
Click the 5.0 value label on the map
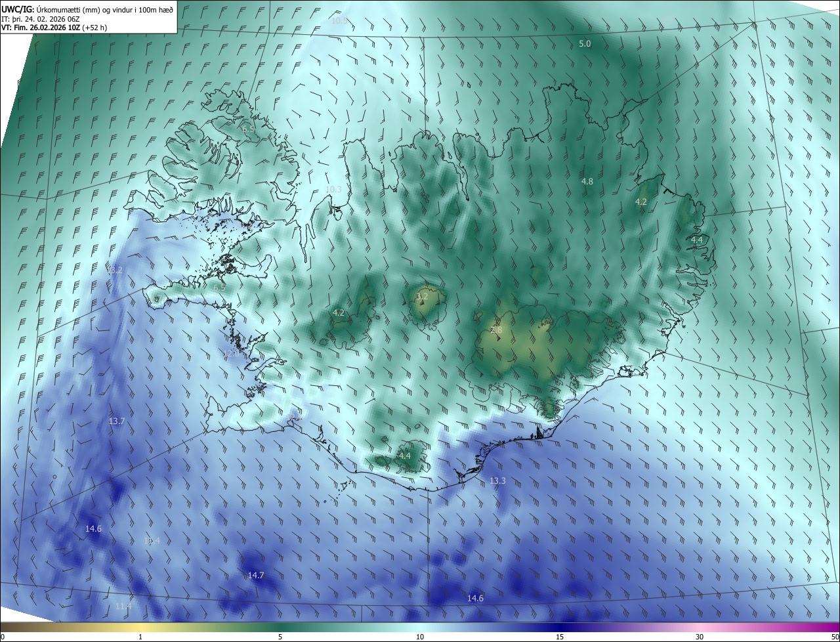585,44
